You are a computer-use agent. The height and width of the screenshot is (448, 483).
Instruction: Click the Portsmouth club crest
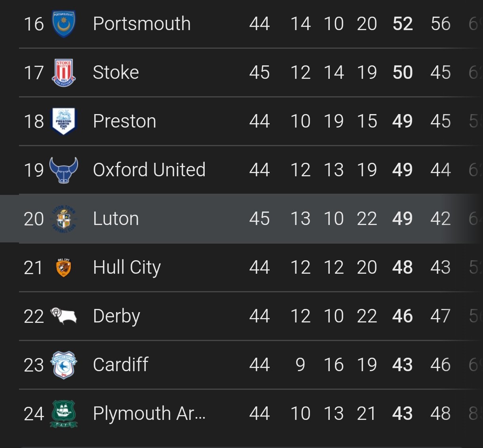(63, 24)
